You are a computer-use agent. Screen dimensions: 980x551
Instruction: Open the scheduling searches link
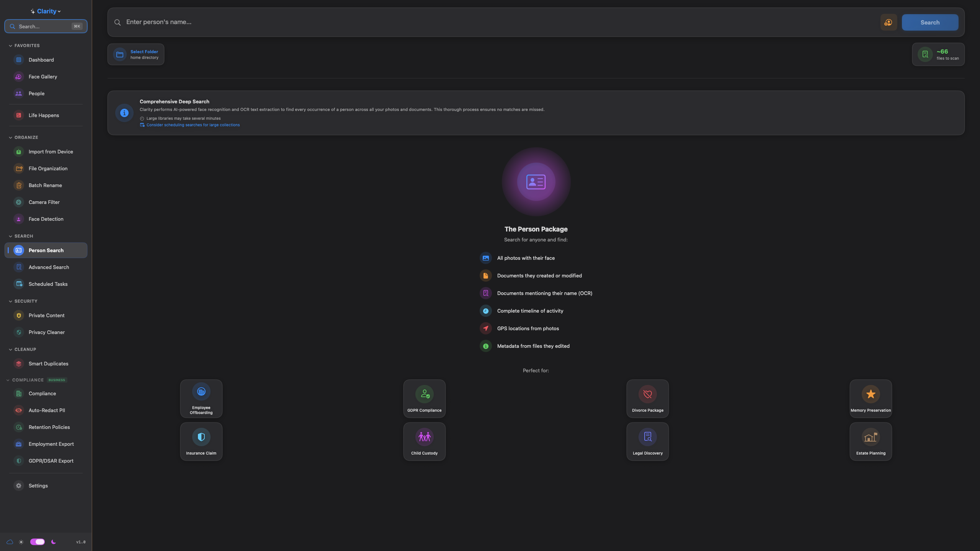(x=193, y=125)
